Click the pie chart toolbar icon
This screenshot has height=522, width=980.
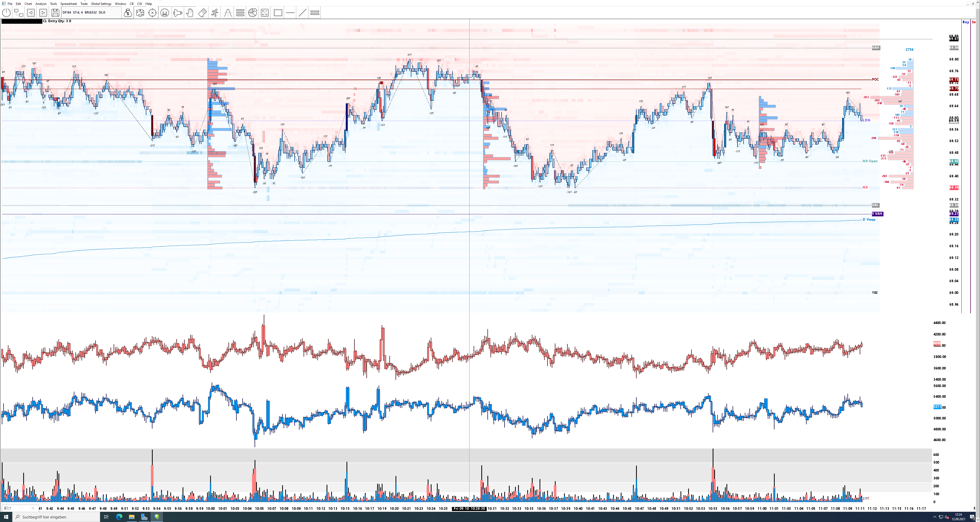(252, 13)
